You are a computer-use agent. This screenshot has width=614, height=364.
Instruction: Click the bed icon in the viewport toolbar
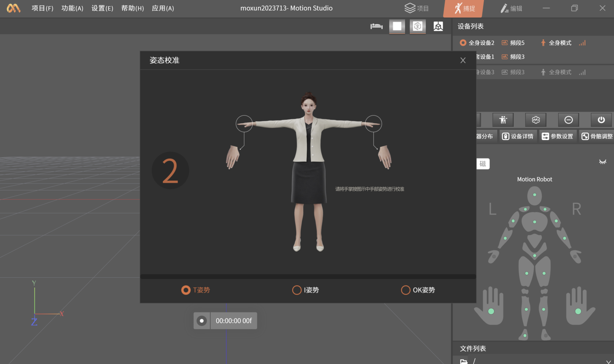(376, 26)
